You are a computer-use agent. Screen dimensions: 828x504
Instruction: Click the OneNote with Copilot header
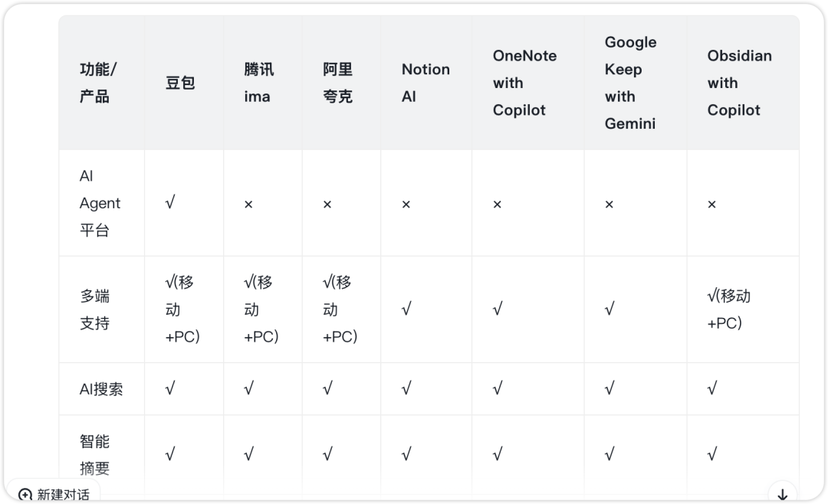(x=524, y=83)
